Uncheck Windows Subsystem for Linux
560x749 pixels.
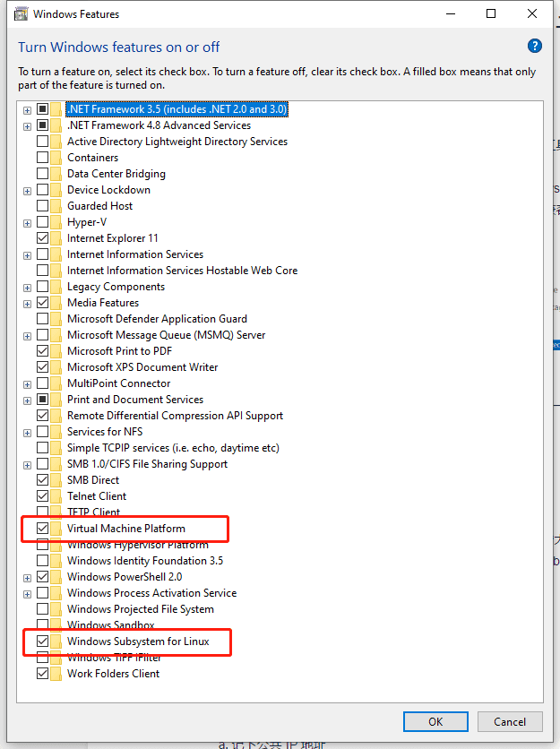(42, 641)
